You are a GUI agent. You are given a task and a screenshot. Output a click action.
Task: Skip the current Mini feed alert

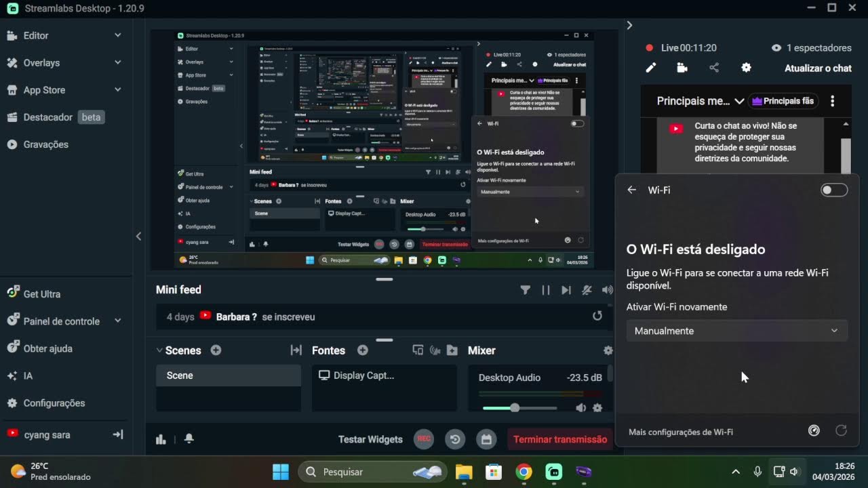point(566,290)
